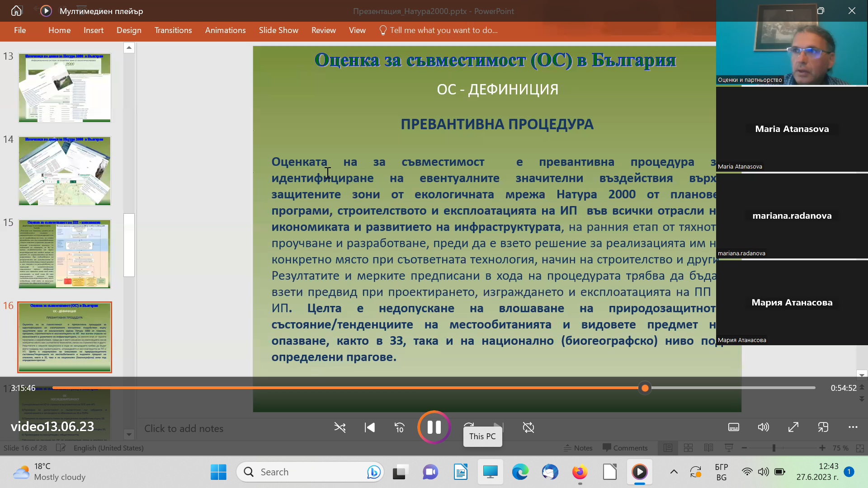Viewport: 868px width, 488px height.
Task: Go to previous track icon
Action: pos(370,427)
